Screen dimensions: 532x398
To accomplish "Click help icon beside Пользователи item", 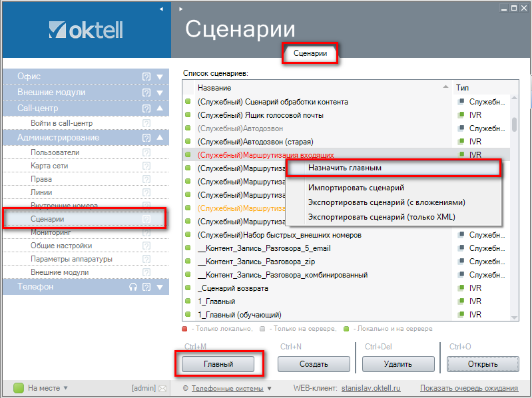I will [x=146, y=152].
